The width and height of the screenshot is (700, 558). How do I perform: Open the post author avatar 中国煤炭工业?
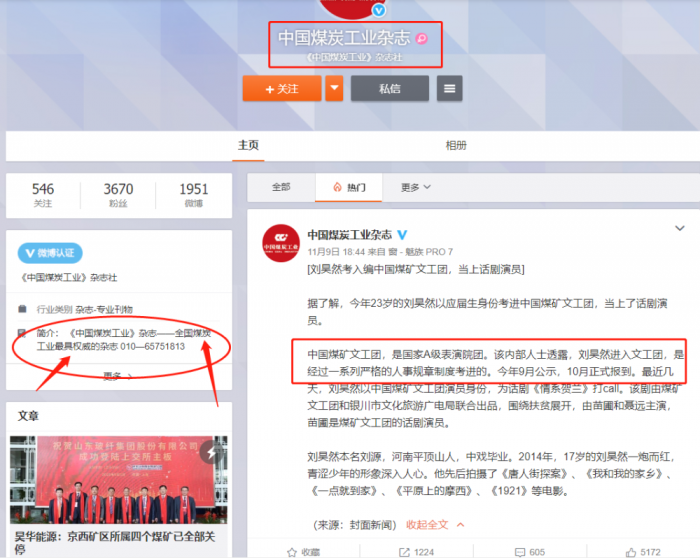click(281, 243)
